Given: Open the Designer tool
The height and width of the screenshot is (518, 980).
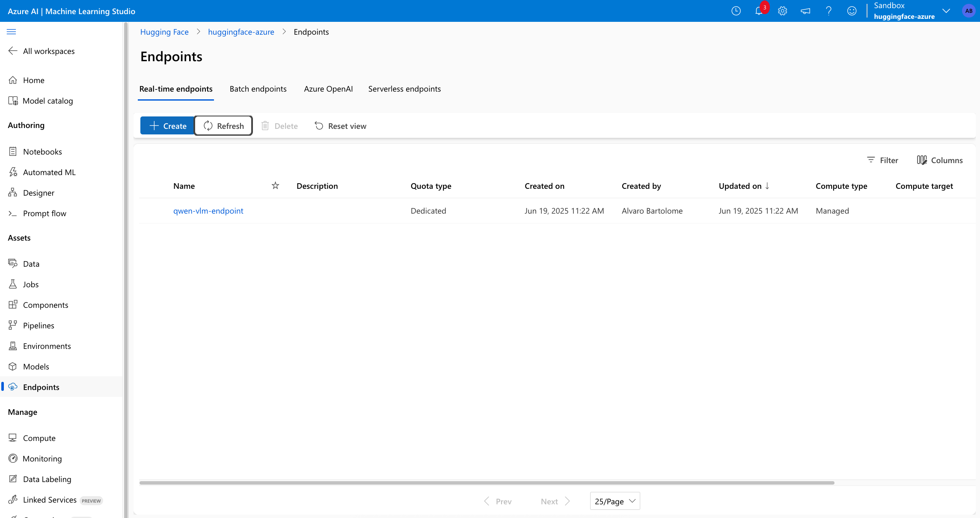Looking at the screenshot, I should pyautogui.click(x=39, y=193).
